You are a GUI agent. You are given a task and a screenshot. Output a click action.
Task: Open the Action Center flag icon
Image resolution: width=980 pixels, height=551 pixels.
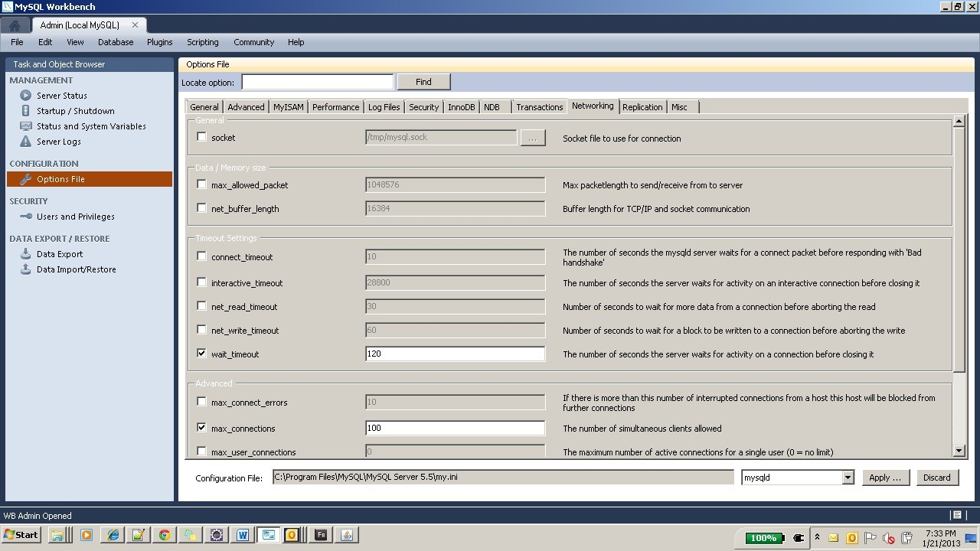click(x=871, y=538)
